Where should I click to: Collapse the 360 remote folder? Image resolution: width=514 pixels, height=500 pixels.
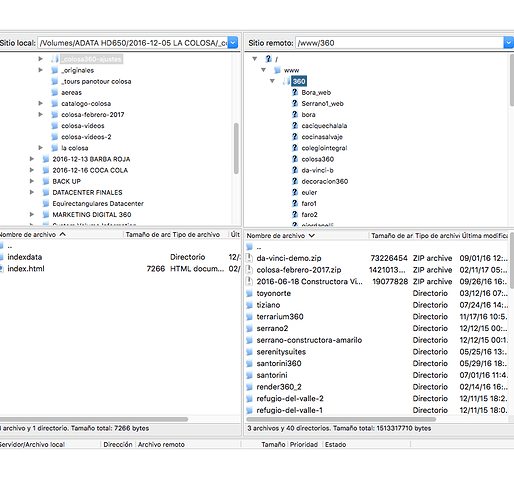point(272,81)
